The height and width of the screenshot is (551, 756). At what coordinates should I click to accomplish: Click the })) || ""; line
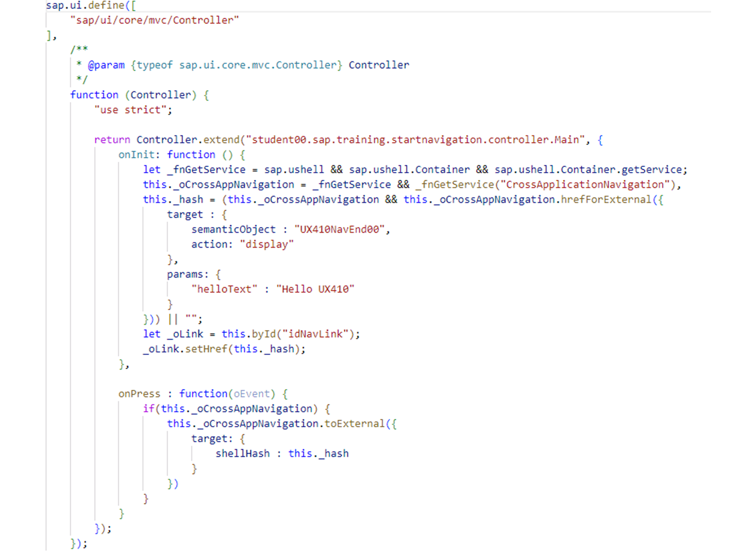pos(173,319)
